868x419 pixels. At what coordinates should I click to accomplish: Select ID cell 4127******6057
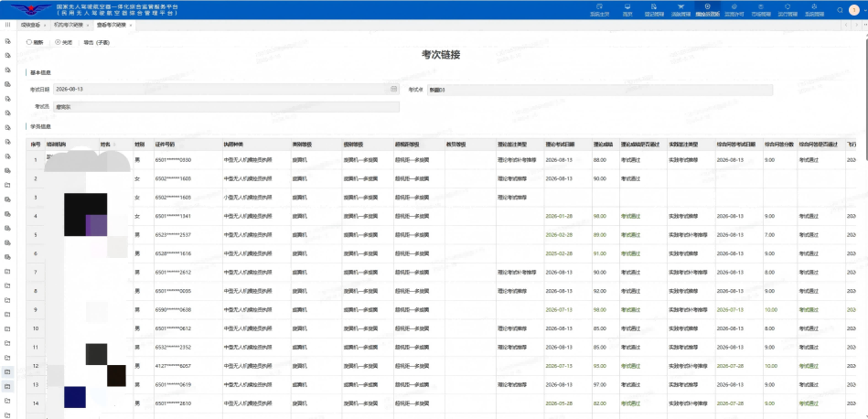(173, 366)
